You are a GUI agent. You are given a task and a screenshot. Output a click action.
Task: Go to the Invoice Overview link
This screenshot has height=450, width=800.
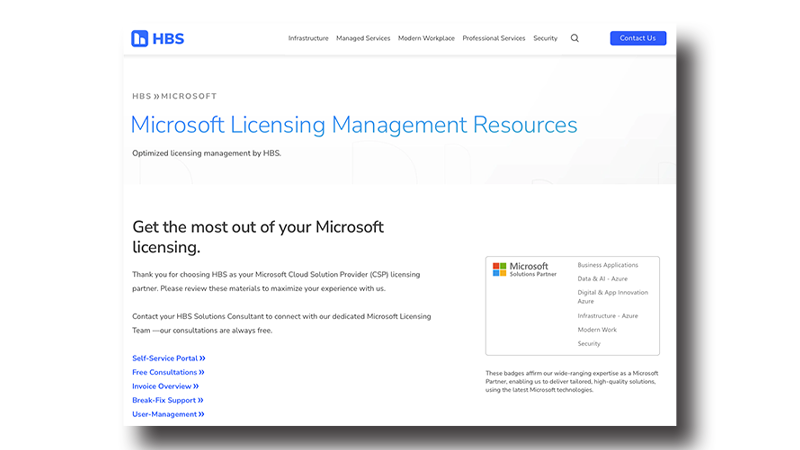coord(165,386)
